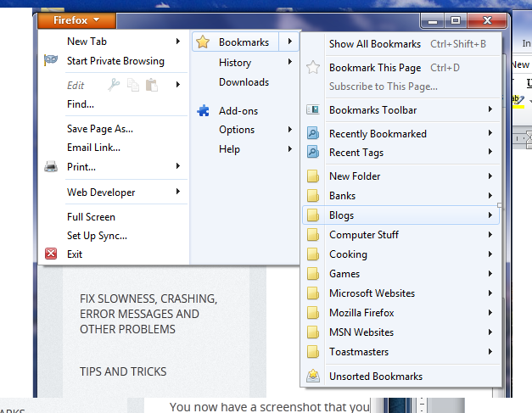
Task: Open Downloads from the menu
Action: (x=245, y=82)
